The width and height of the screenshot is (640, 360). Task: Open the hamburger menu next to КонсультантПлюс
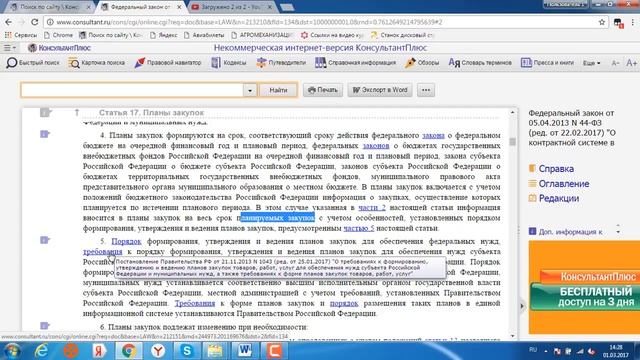tap(10, 48)
